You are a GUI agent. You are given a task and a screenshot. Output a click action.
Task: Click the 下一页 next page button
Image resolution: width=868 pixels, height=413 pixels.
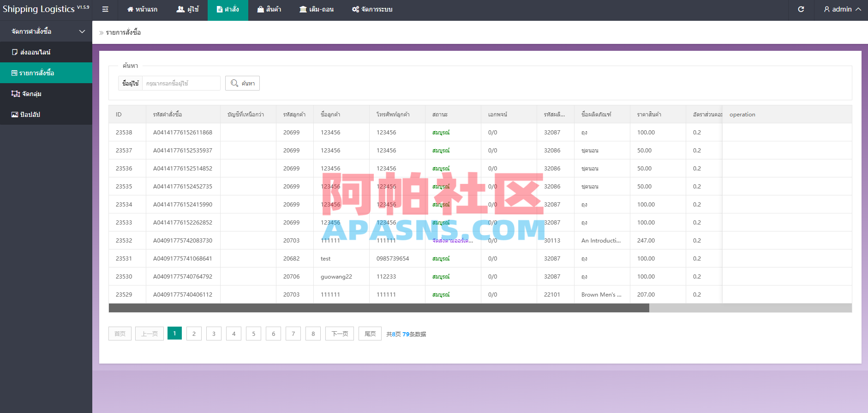click(x=340, y=334)
